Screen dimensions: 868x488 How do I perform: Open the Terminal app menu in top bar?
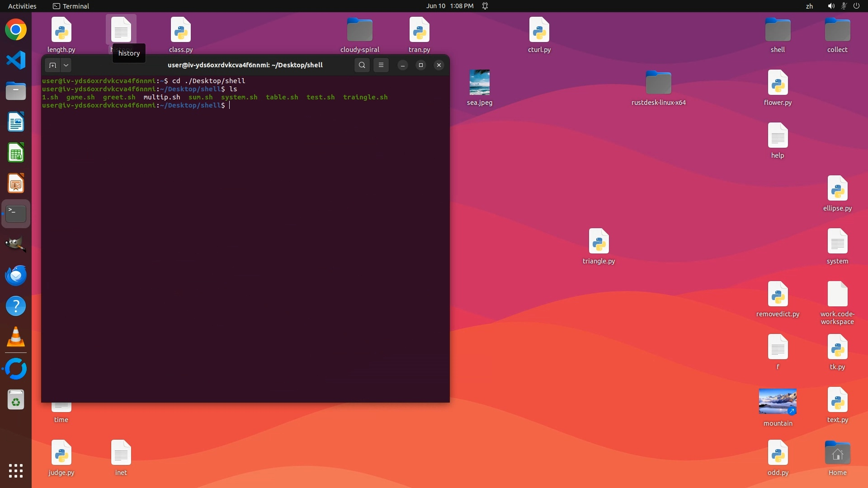[x=71, y=6]
